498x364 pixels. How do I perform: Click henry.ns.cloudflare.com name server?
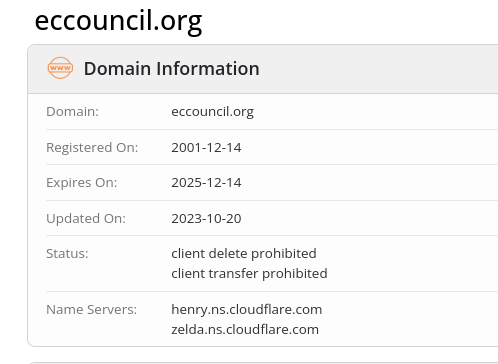[x=247, y=310]
